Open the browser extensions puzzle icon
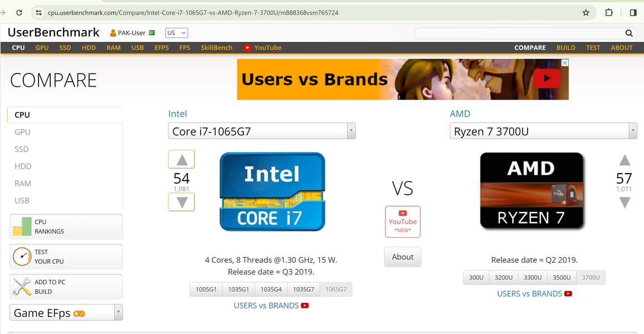 [x=609, y=12]
